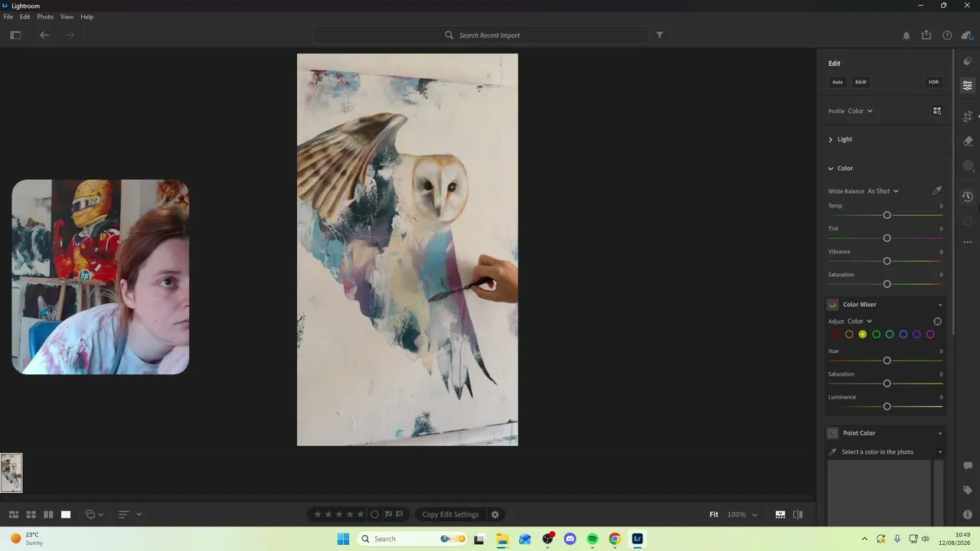Open the Photo menu
The height and width of the screenshot is (551, 980).
pos(45,17)
